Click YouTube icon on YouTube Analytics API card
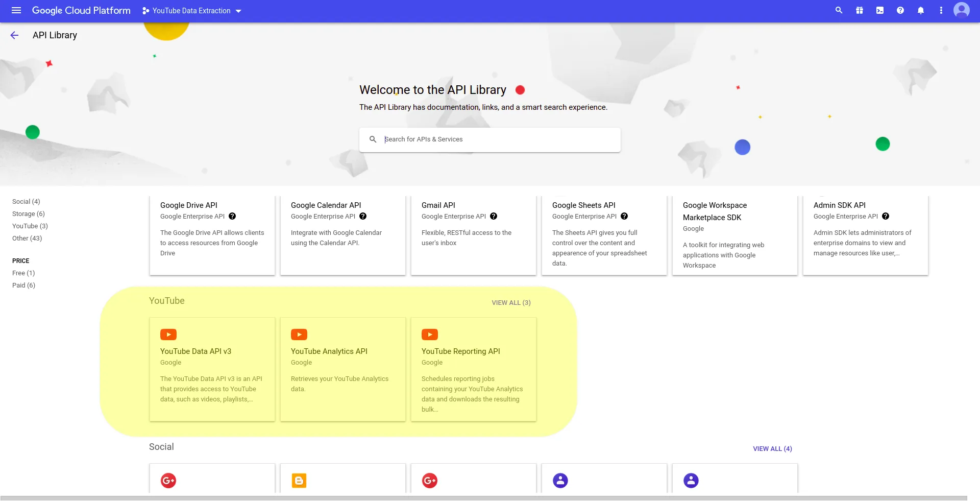Screen dimensions: 980x501 click(299, 335)
